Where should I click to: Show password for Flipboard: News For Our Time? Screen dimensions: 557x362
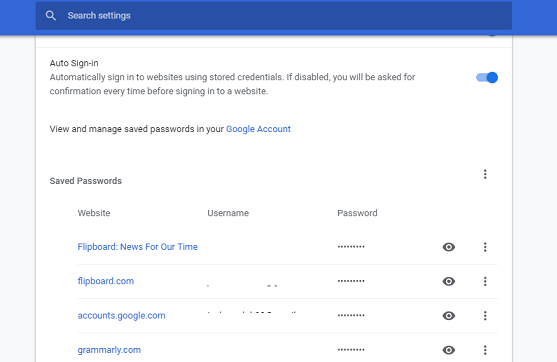coord(449,247)
